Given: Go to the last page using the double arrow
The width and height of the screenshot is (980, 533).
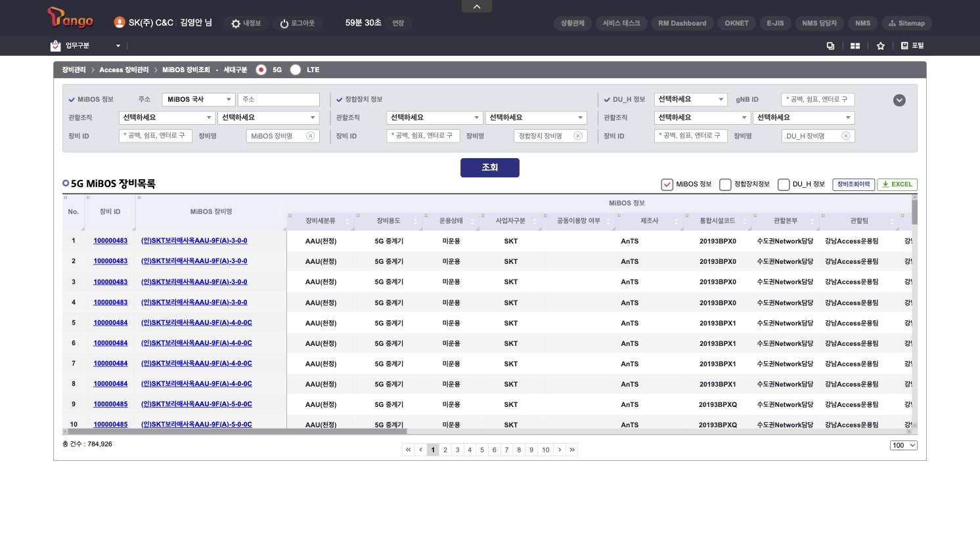Looking at the screenshot, I should (x=572, y=450).
